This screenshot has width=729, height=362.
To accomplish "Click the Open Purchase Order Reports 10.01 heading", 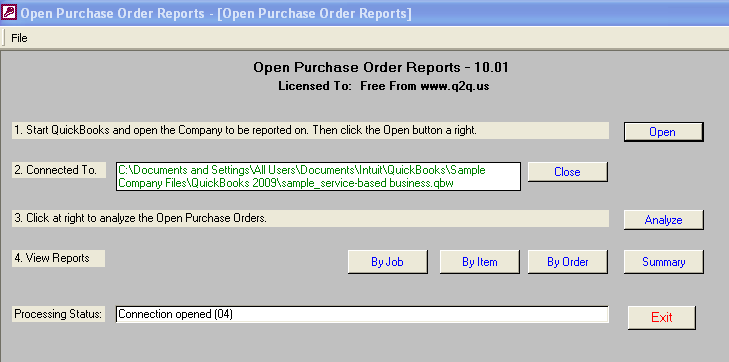I will click(x=381, y=68).
